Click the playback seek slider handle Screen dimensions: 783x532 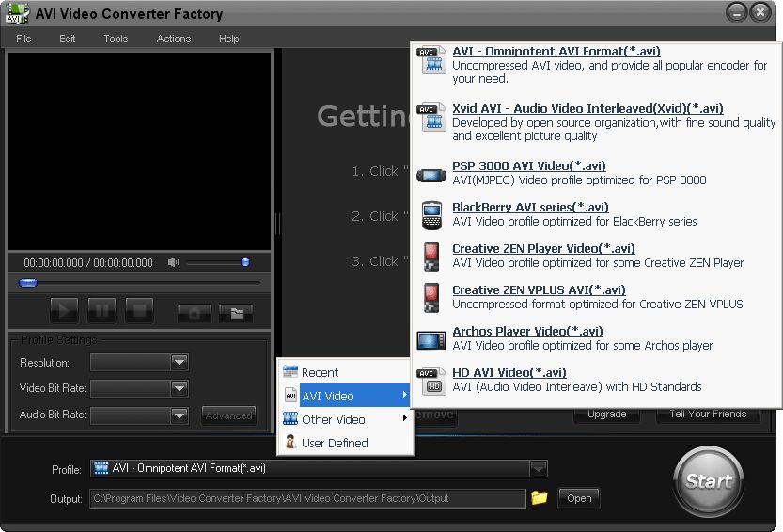coord(28,283)
